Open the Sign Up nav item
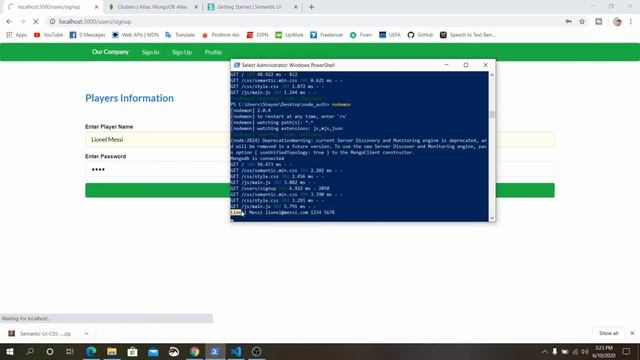The width and height of the screenshot is (640, 360). [x=182, y=52]
